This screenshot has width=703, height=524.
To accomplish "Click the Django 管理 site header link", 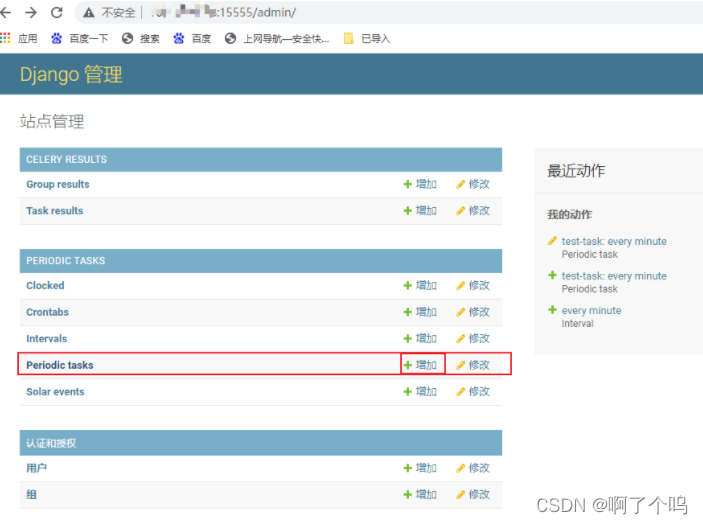I will coord(71,74).
